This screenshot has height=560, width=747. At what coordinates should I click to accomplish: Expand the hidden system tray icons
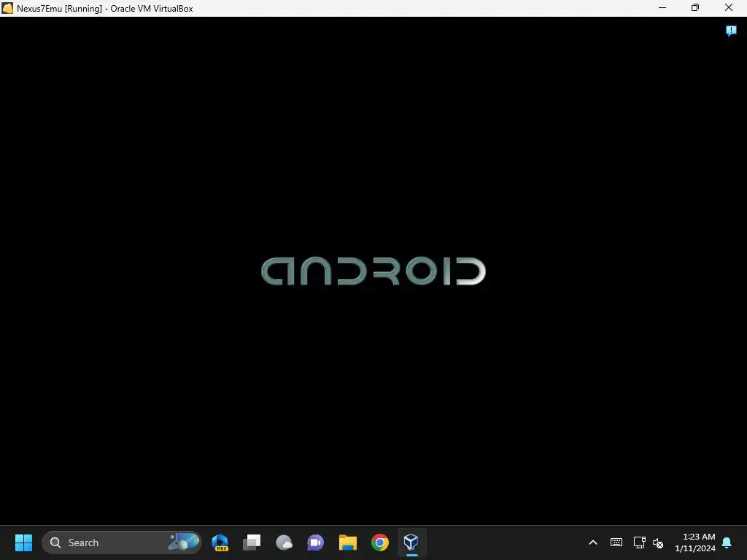pos(593,542)
